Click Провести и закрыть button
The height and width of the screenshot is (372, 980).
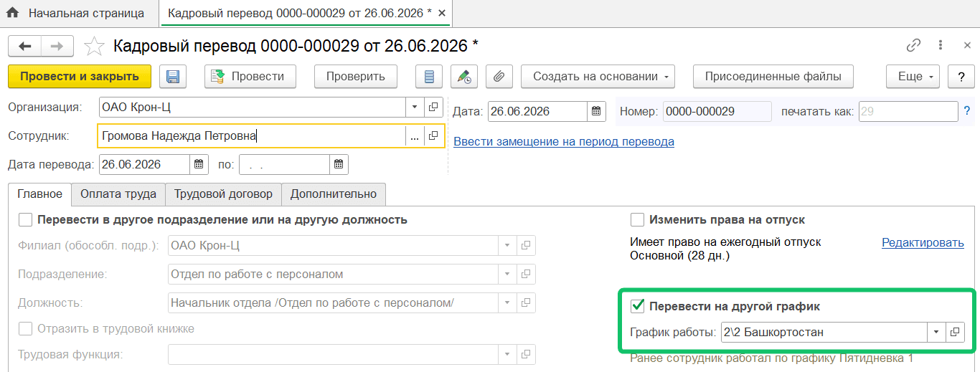pos(80,77)
